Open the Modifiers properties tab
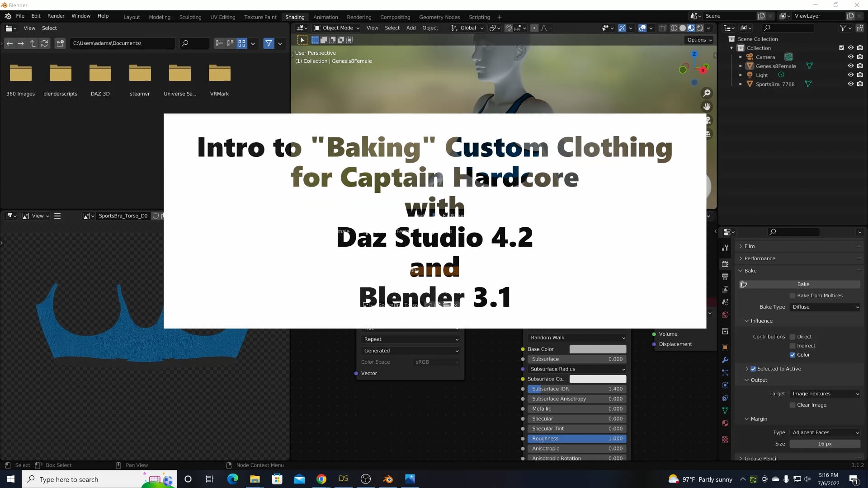The width and height of the screenshot is (868, 488). tap(725, 360)
